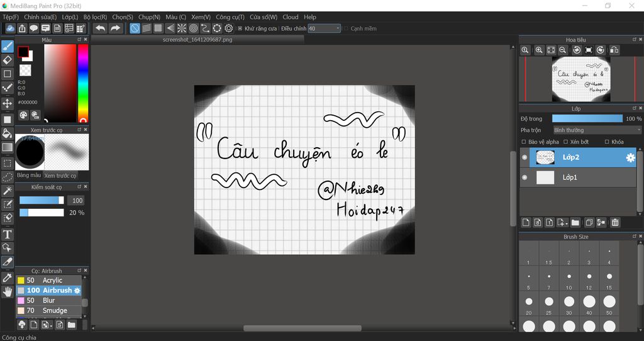
Task: Enable the Xén bớt checkbox
Action: click(565, 142)
